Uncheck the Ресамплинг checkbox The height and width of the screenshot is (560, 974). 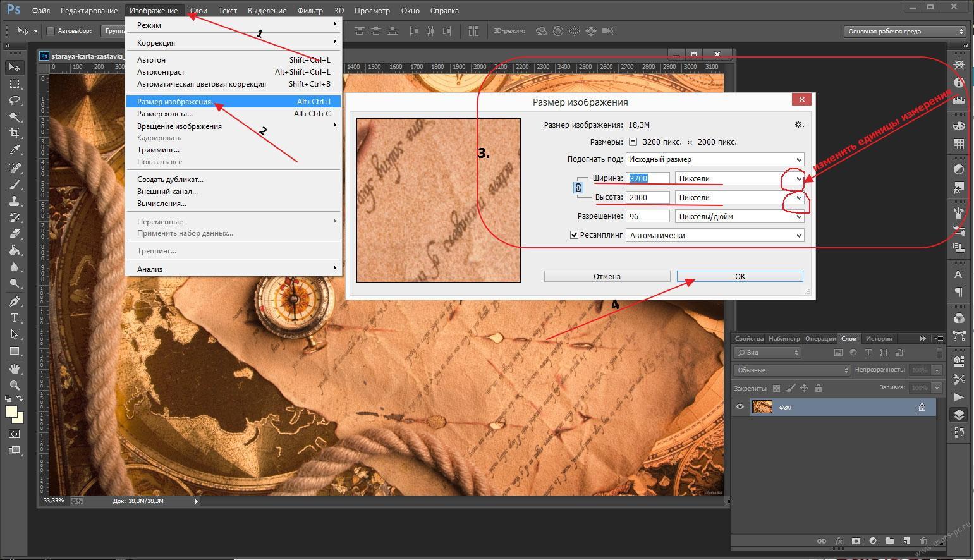coord(574,235)
